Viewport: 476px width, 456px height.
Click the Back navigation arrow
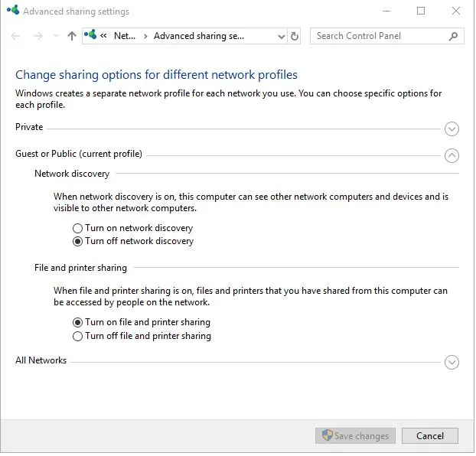(x=15, y=36)
